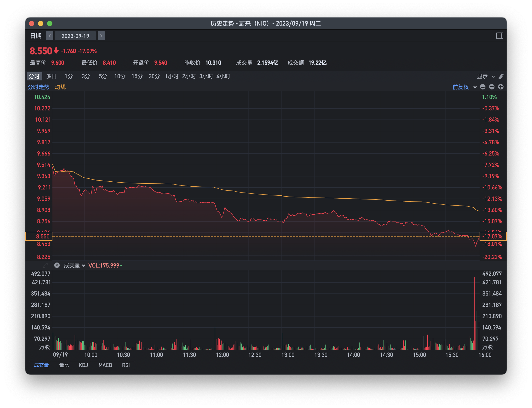Go to next date with right arrow
The height and width of the screenshot is (408, 532).
pyautogui.click(x=101, y=36)
